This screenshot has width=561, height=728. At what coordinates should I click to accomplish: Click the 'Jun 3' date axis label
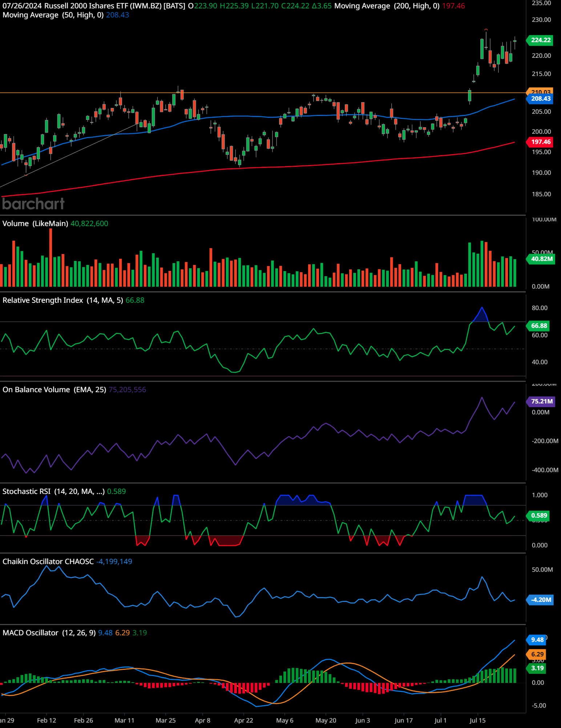(362, 720)
